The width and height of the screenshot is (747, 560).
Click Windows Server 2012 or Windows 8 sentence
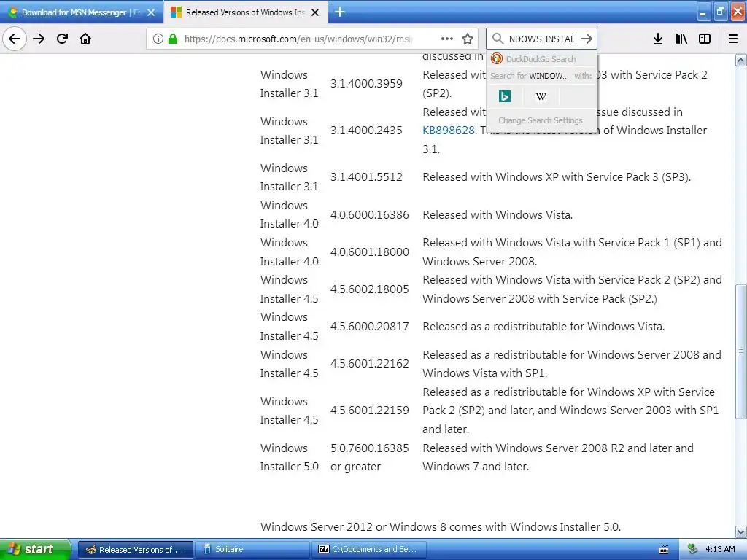pos(441,526)
